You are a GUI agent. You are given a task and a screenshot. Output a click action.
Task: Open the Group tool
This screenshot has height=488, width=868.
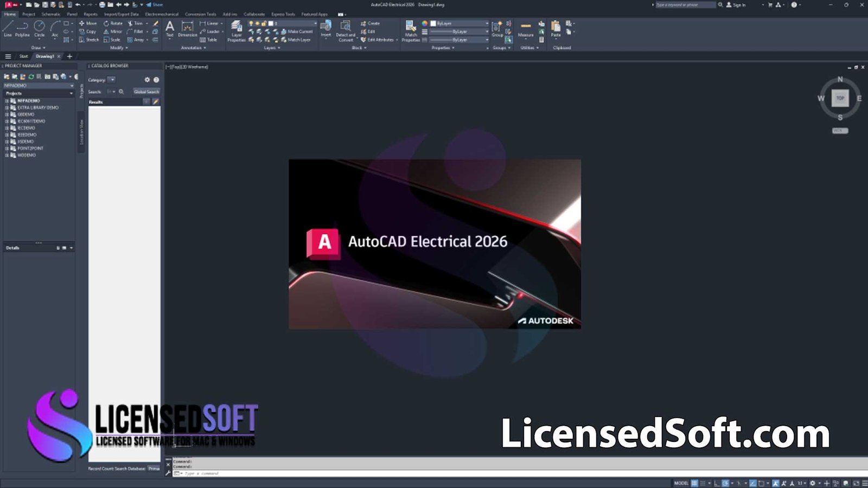pyautogui.click(x=497, y=29)
